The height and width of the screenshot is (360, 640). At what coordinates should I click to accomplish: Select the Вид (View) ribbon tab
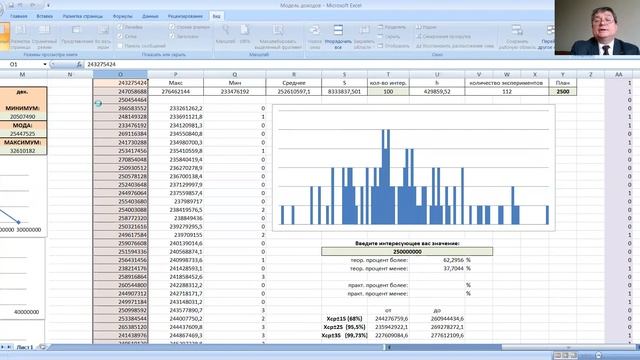coord(216,16)
